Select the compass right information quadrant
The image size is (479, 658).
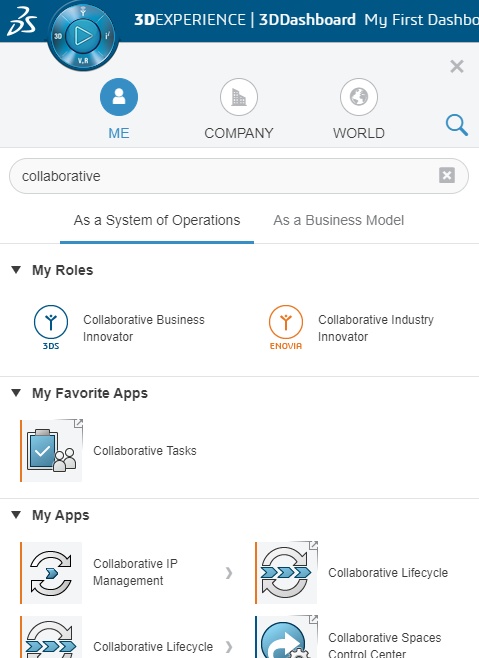click(x=107, y=36)
